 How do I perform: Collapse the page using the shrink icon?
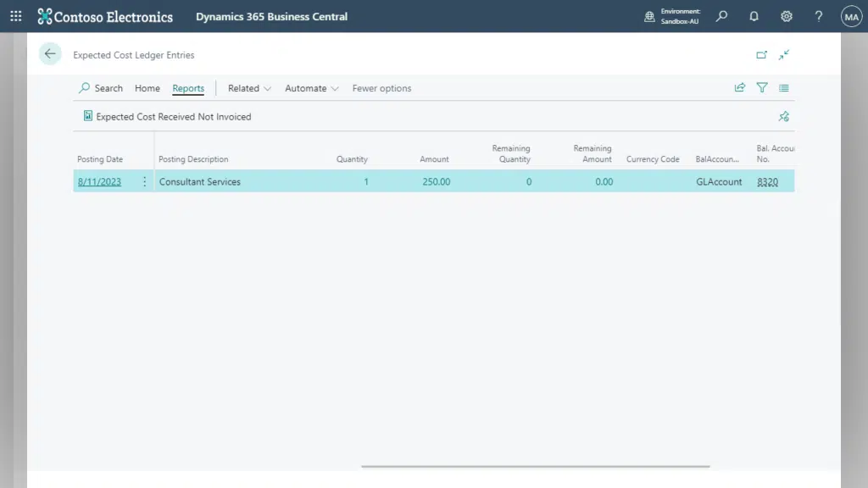(784, 55)
